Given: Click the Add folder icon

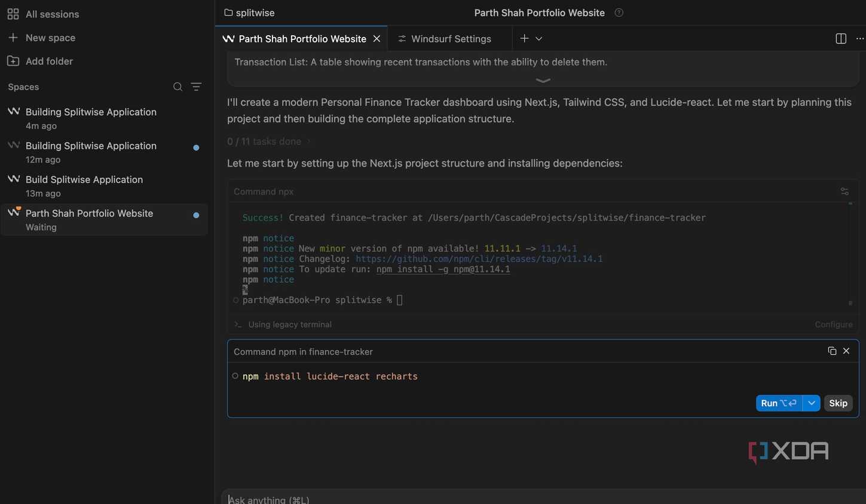Looking at the screenshot, I should (13, 61).
